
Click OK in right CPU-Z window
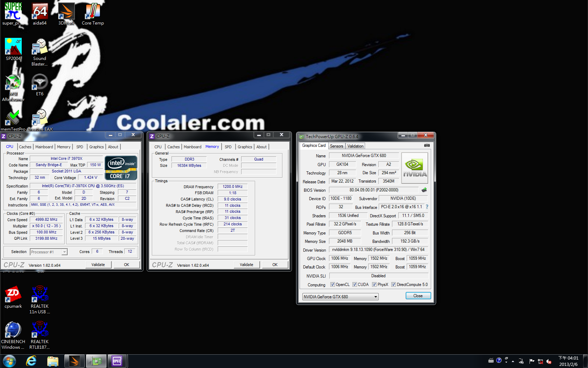click(x=275, y=265)
